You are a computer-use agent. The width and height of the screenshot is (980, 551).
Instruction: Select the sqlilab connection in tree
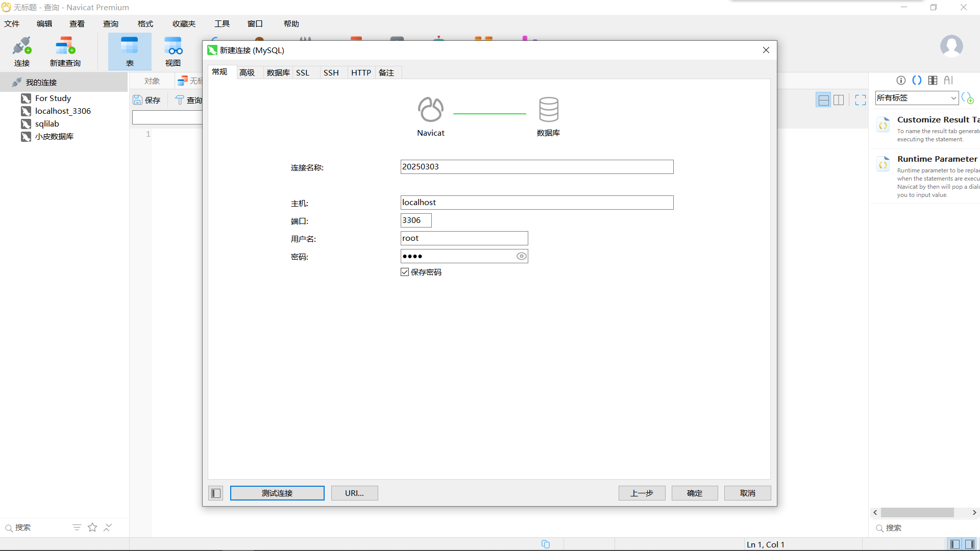pyautogui.click(x=47, y=123)
